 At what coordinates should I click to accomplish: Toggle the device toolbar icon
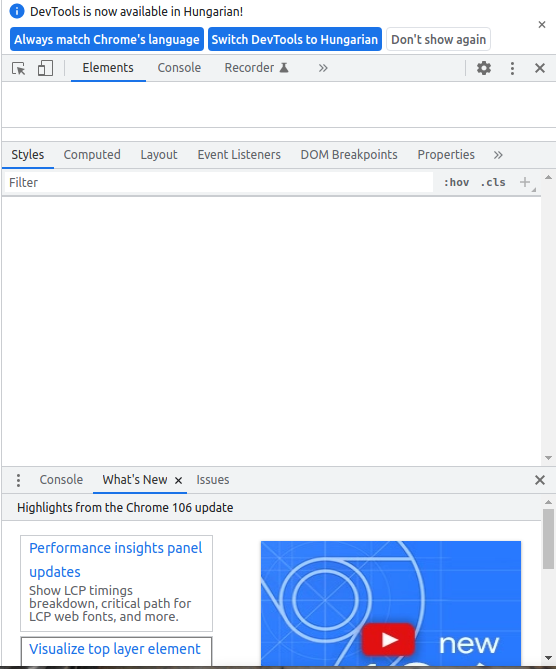45,68
